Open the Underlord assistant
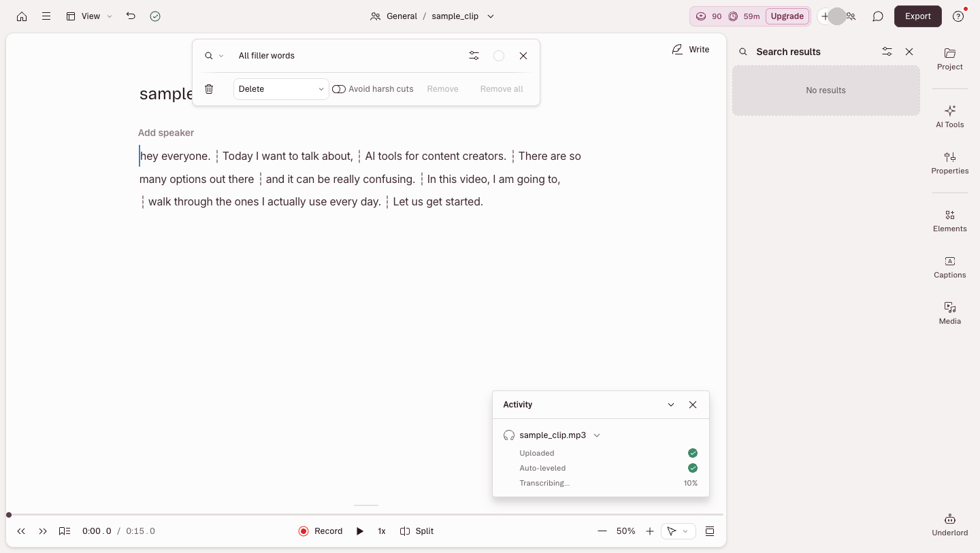 coord(949,524)
